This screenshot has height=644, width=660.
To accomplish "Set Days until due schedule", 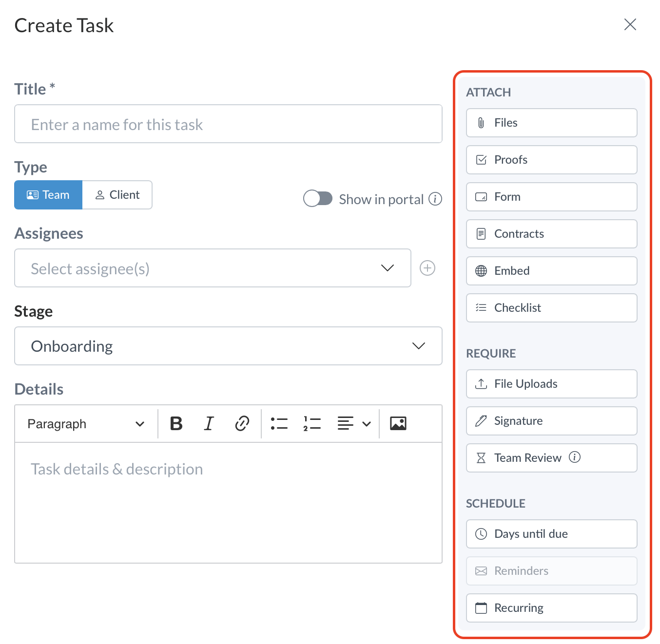I will pyautogui.click(x=551, y=534).
